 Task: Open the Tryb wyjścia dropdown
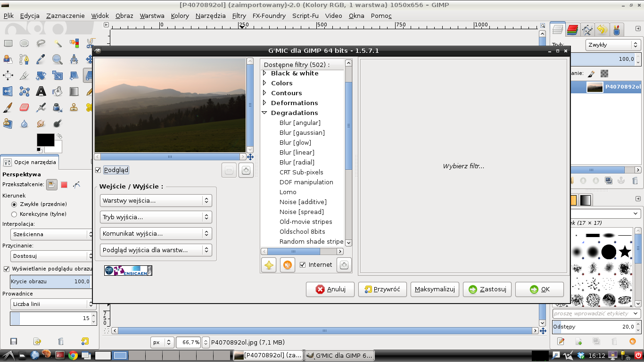156,217
